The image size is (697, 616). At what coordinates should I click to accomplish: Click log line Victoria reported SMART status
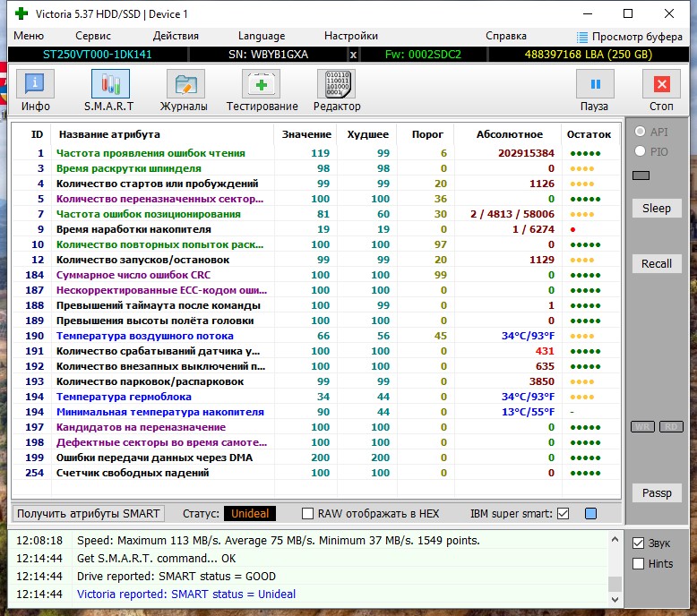185,594
